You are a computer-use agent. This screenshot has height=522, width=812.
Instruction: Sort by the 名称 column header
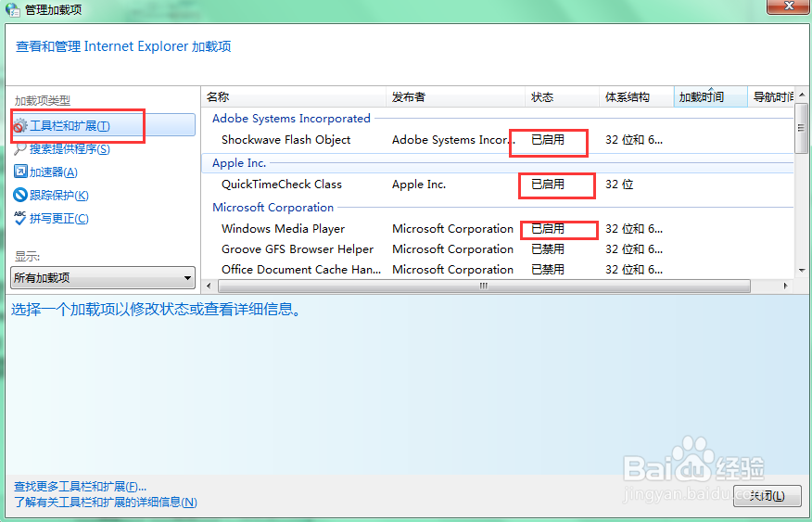click(x=294, y=96)
